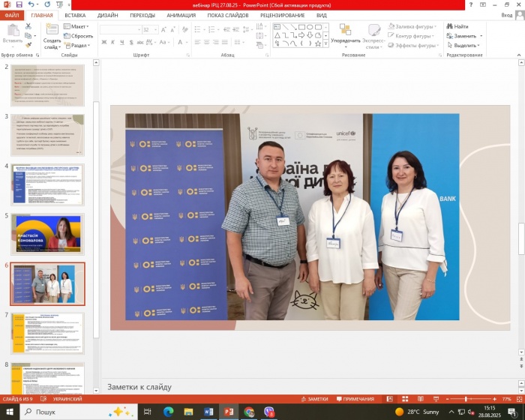Click the Reset (Сбросить) button
This screenshot has width=525, height=420.
pos(79,36)
